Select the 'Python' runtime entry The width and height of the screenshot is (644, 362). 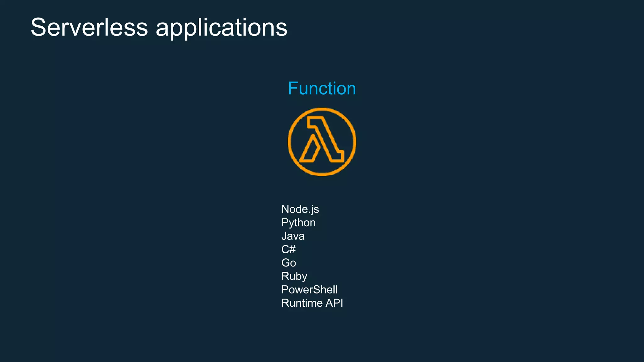[x=298, y=223]
